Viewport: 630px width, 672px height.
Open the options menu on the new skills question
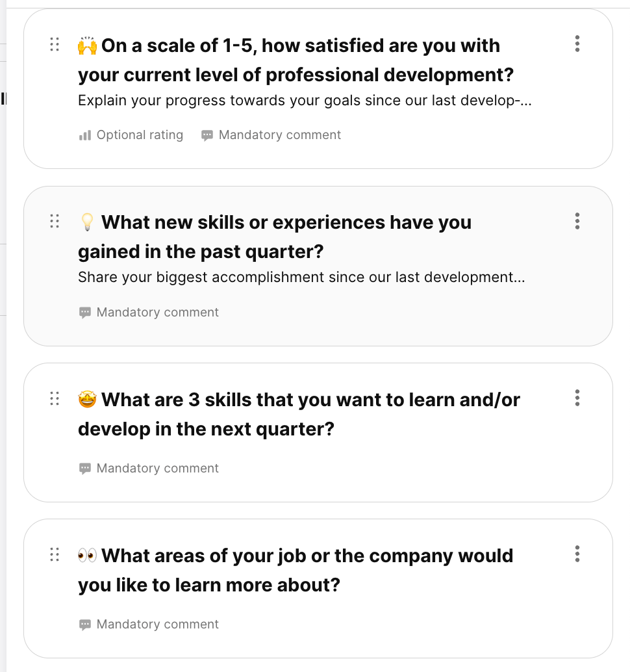point(577,222)
